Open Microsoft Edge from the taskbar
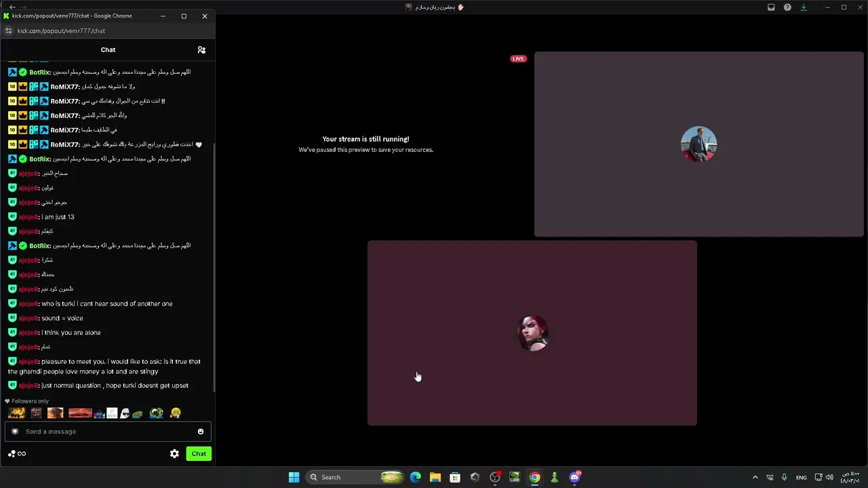This screenshot has height=488, width=868. click(415, 477)
